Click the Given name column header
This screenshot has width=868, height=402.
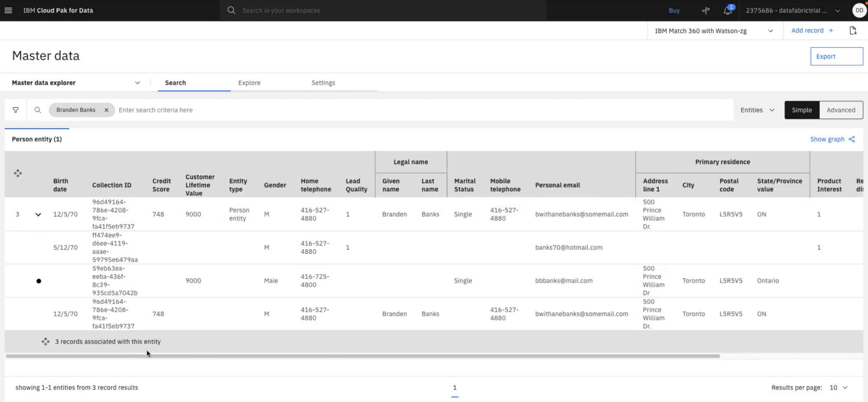pos(391,185)
